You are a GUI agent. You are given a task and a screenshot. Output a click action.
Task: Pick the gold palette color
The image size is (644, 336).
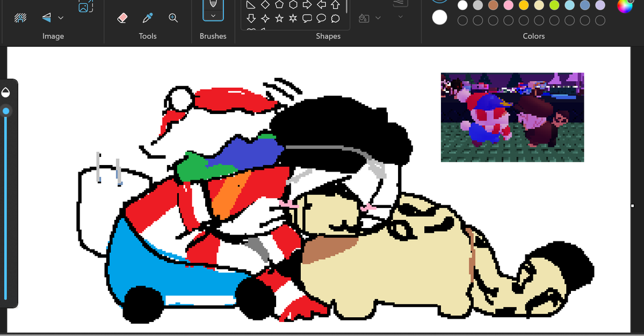(x=524, y=5)
